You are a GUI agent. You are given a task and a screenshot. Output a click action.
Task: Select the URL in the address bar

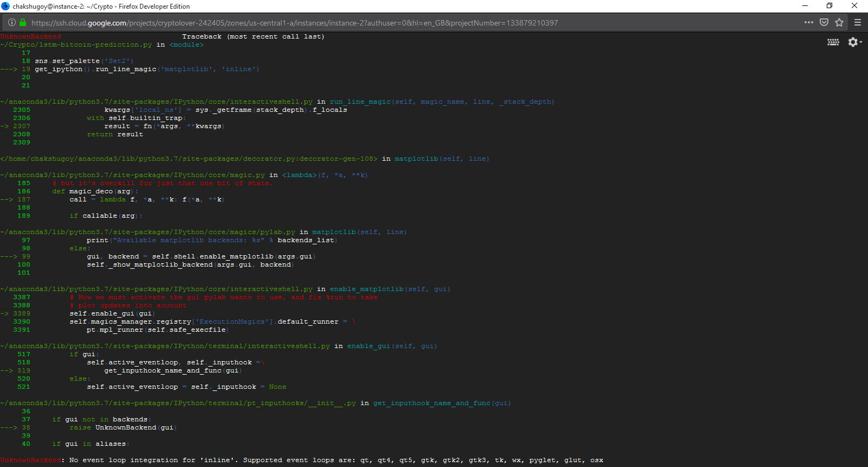point(295,23)
